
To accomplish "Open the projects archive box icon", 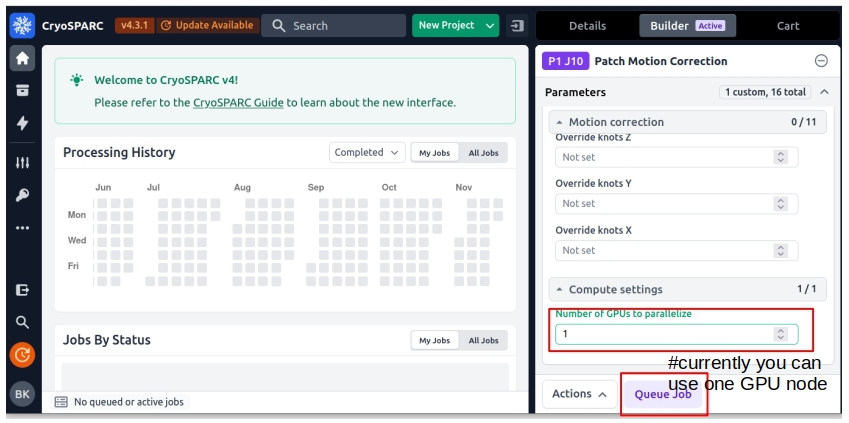I will point(22,90).
